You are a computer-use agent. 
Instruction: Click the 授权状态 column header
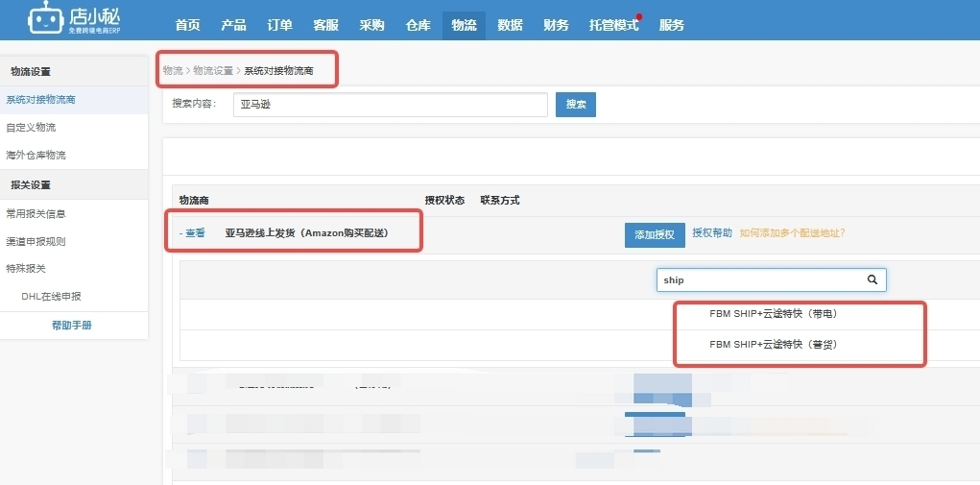tap(444, 200)
